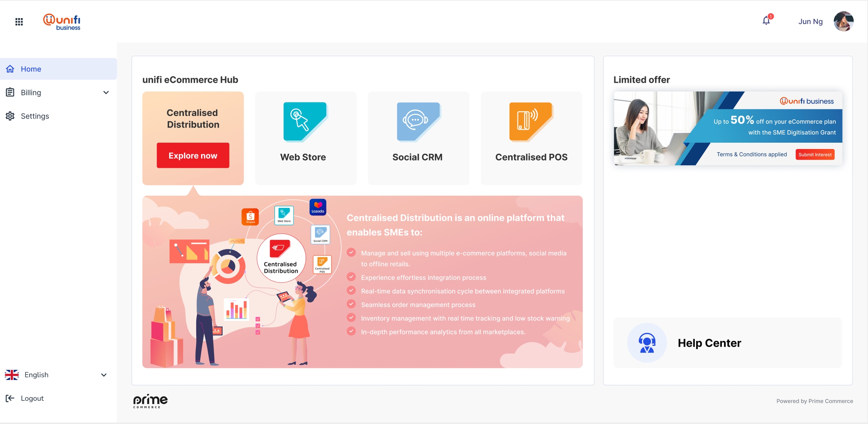The height and width of the screenshot is (424, 868).
Task: Open the notification bell
Action: tap(766, 21)
